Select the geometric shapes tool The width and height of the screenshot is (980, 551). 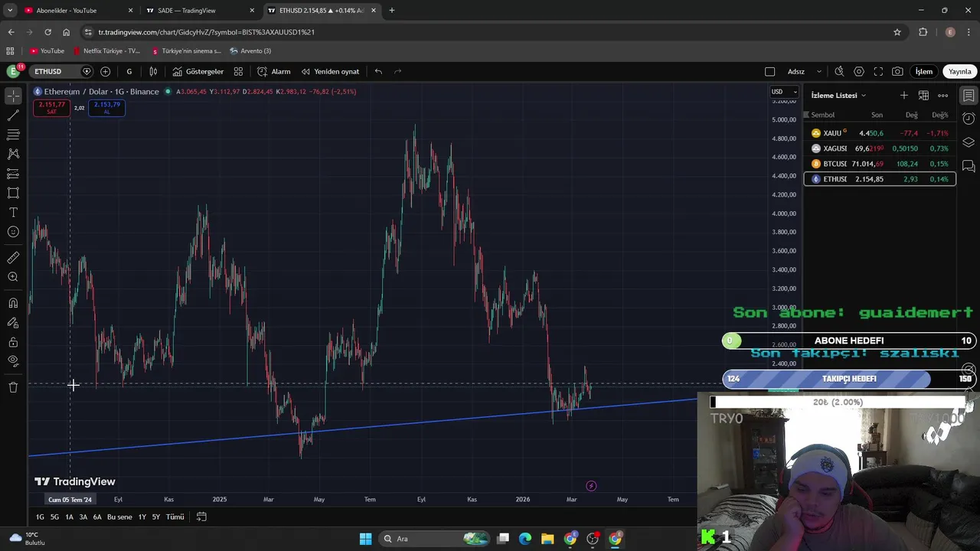[x=13, y=193]
